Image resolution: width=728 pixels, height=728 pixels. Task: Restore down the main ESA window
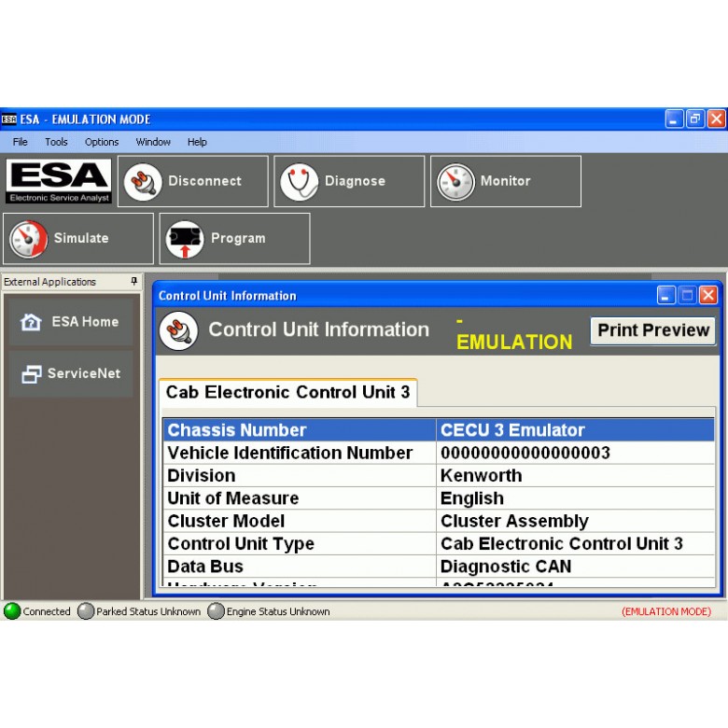695,119
